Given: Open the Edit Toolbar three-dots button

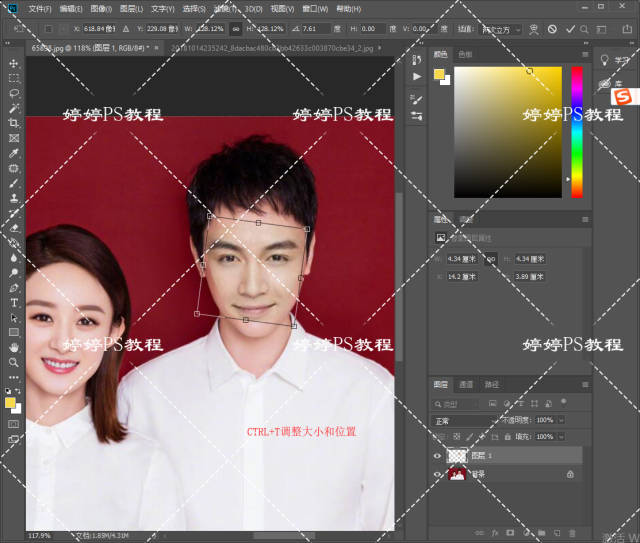Looking at the screenshot, I should click(14, 377).
